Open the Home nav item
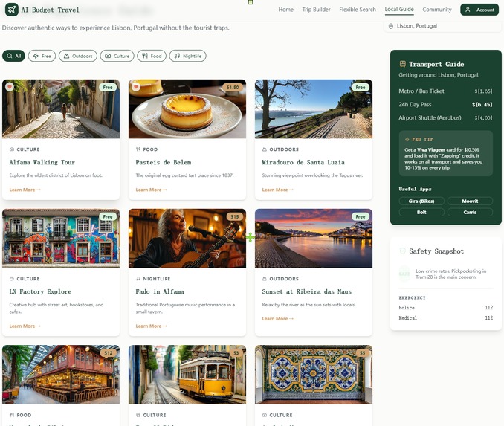 point(285,10)
